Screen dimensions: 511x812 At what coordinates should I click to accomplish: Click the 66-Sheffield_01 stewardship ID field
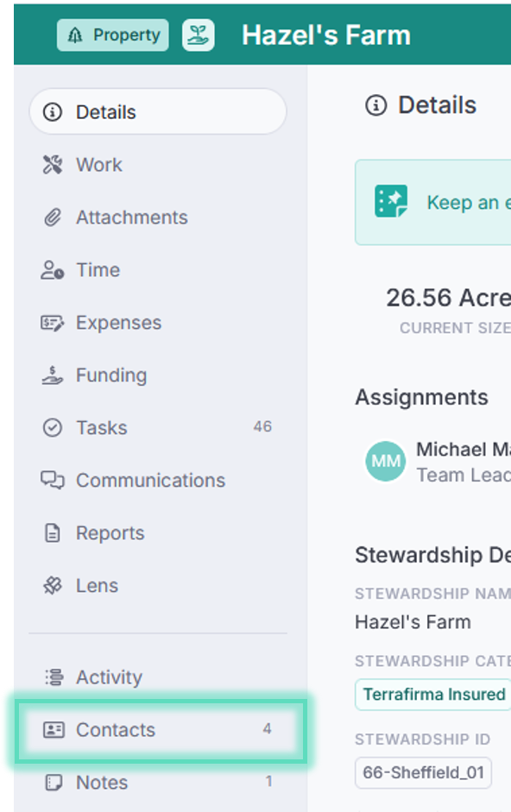tap(424, 772)
